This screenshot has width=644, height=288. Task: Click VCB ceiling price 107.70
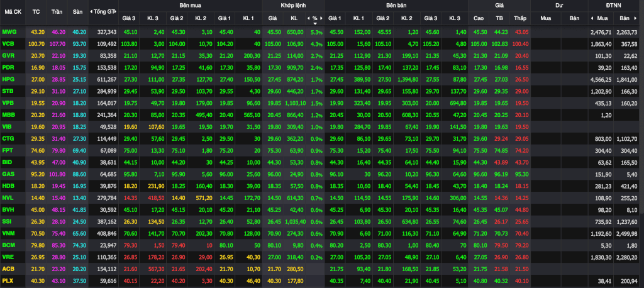click(x=57, y=43)
